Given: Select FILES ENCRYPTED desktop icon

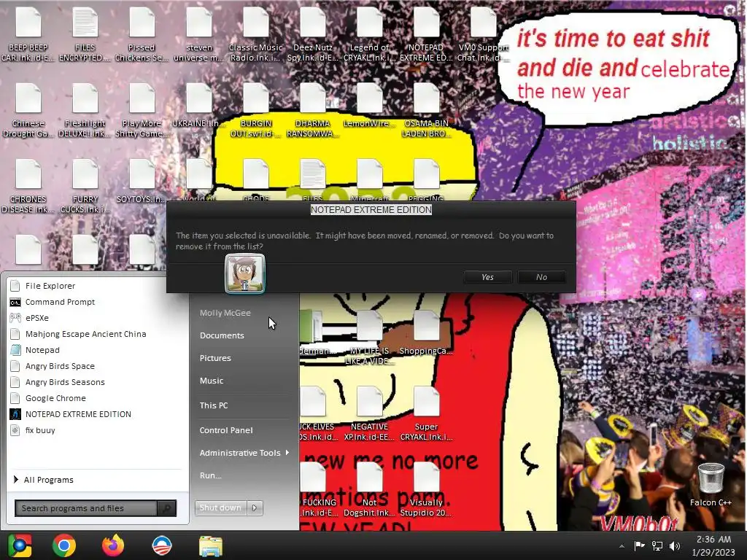Looking at the screenshot, I should [x=85, y=34].
